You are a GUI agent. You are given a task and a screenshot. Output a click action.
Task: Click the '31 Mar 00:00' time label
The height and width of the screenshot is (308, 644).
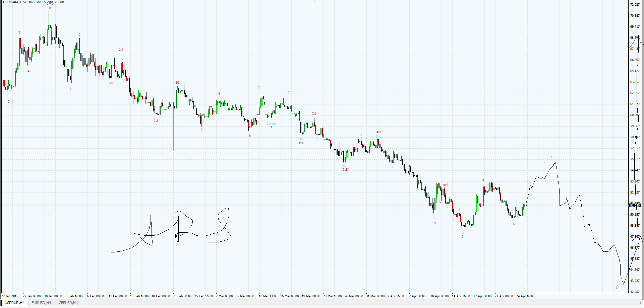point(375,296)
